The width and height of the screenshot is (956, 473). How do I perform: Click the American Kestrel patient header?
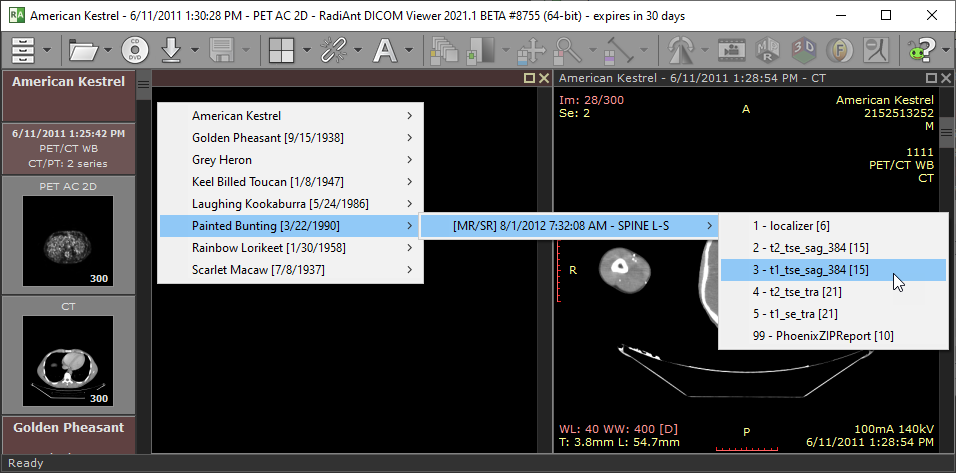click(68, 95)
